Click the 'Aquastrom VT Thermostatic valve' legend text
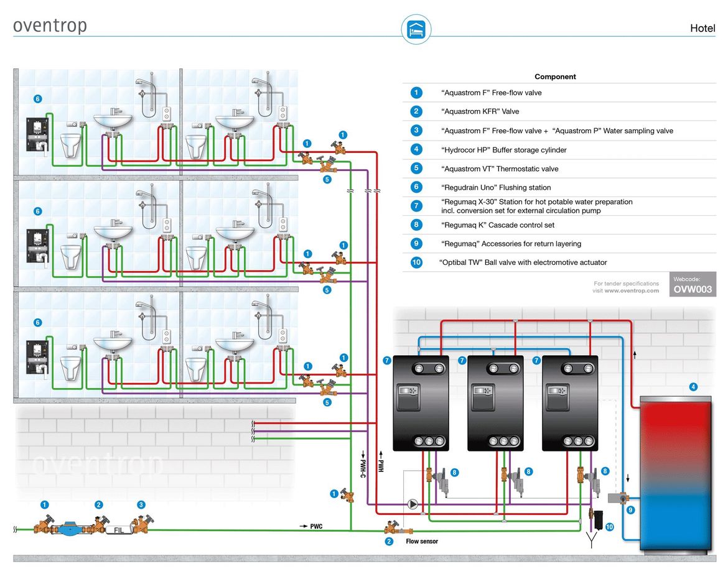This screenshot has width=728, height=574. [500, 169]
